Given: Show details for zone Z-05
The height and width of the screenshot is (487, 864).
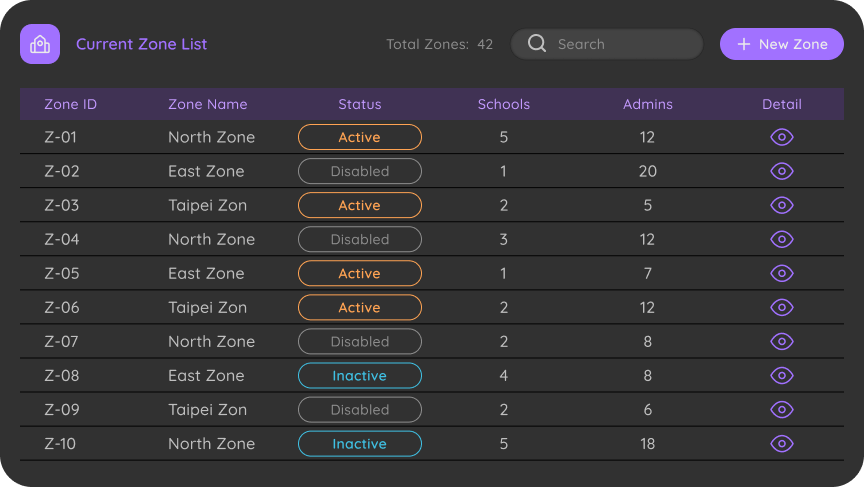Looking at the screenshot, I should tap(781, 273).
